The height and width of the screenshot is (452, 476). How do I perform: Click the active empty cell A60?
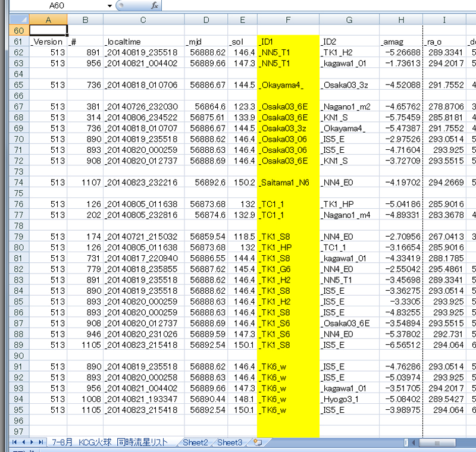tap(48, 31)
